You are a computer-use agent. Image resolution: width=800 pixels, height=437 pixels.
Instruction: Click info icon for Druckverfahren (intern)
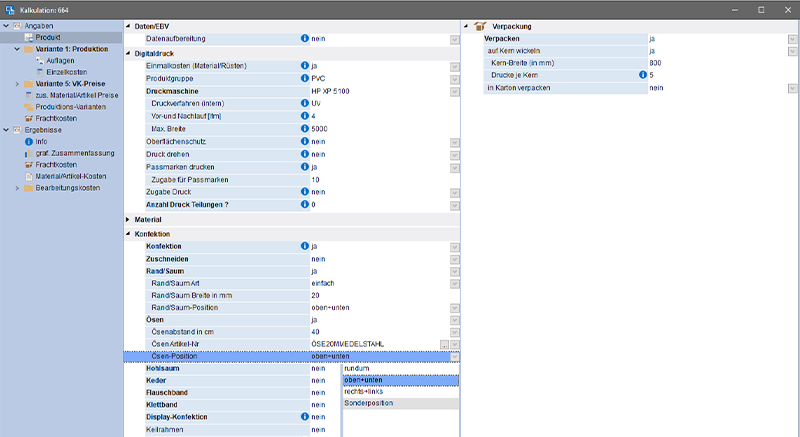click(x=305, y=103)
